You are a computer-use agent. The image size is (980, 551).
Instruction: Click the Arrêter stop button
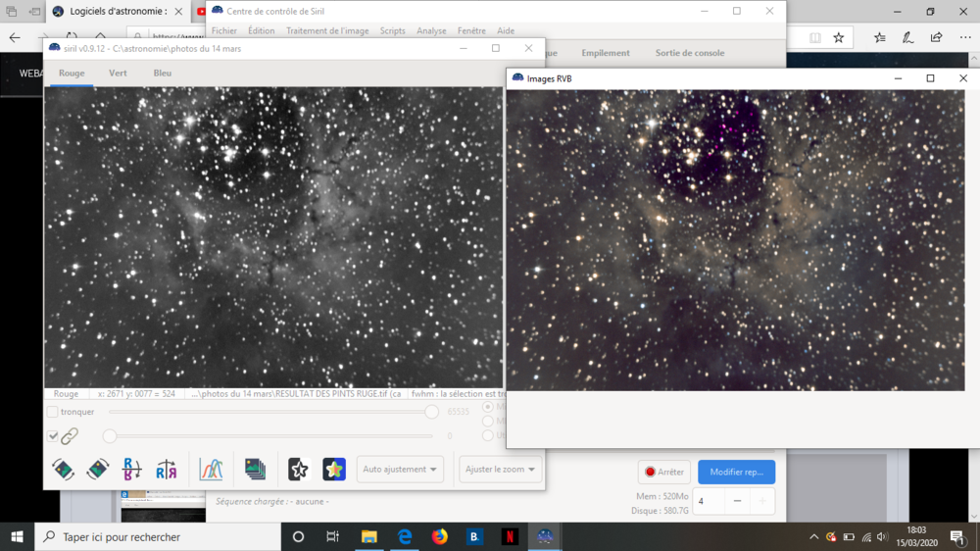coord(663,472)
